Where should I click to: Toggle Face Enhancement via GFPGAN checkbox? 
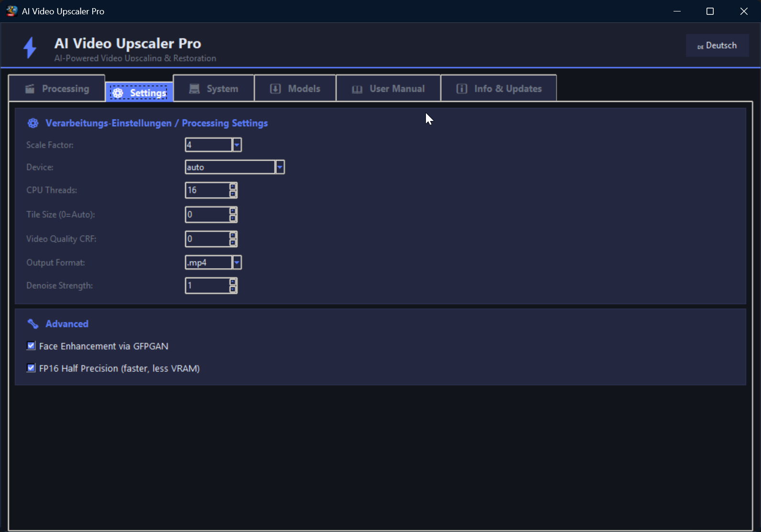(x=31, y=346)
